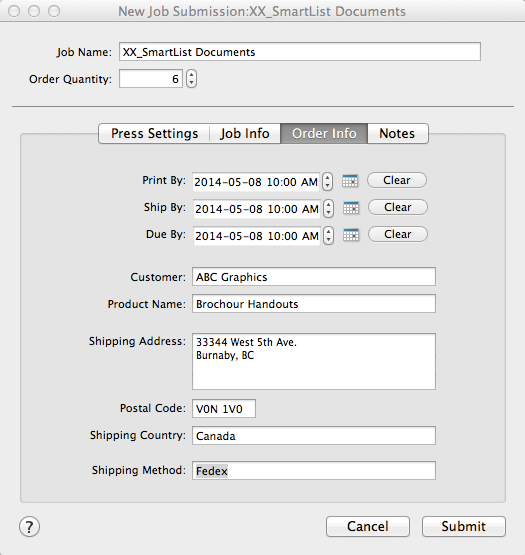Image resolution: width=525 pixels, height=555 pixels.
Task: Submit the new job
Action: pyautogui.click(x=464, y=526)
